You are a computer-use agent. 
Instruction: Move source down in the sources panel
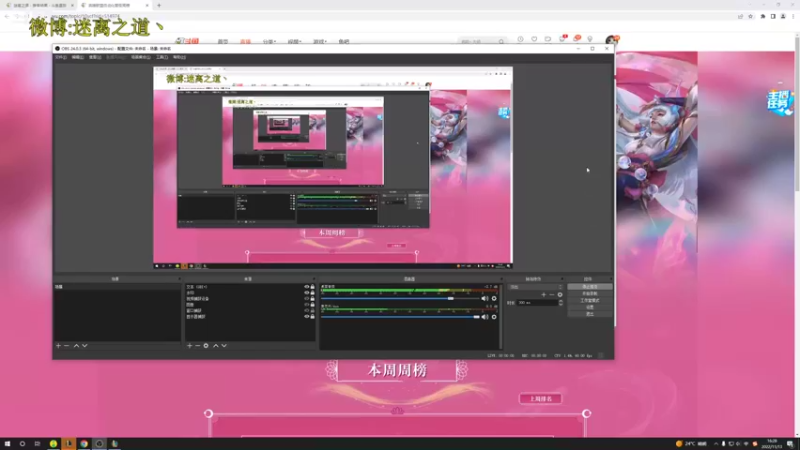tap(224, 346)
